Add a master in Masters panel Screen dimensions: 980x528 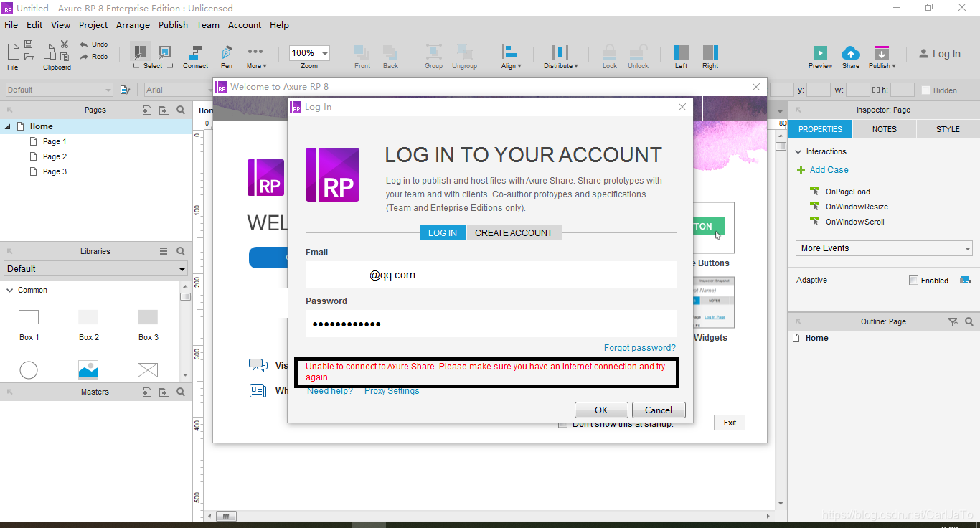pos(147,392)
